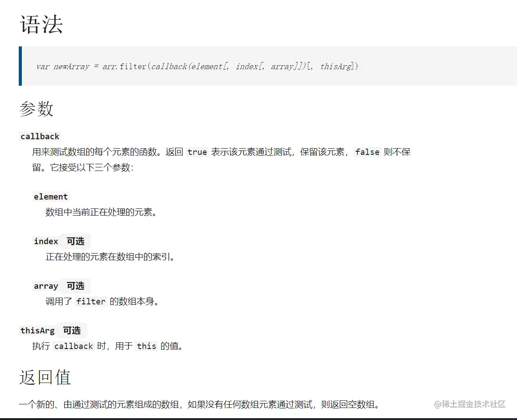Viewport: 517px width, 420px height.
Task: Click the inline code word false
Action: click(367, 152)
